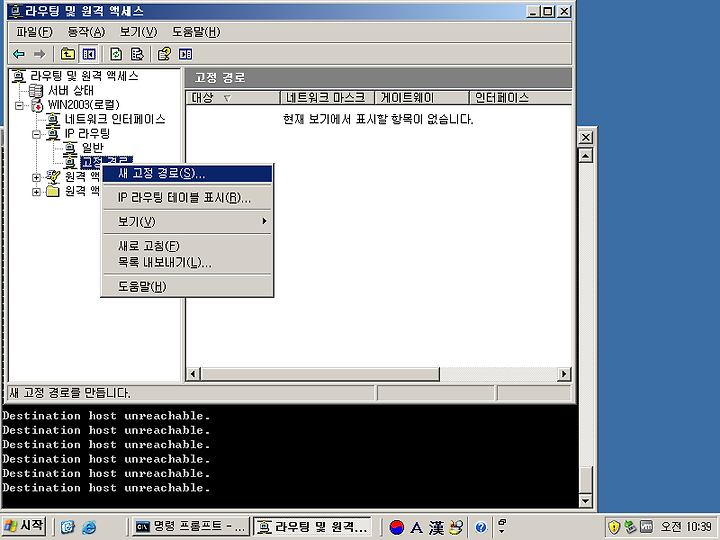Sort by the 네트워크 마스크 column header
The width and height of the screenshot is (720, 540).
[327, 97]
